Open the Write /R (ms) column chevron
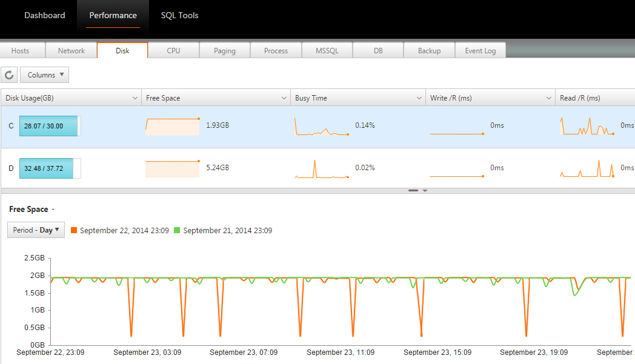The height and width of the screenshot is (364, 635). coord(549,98)
